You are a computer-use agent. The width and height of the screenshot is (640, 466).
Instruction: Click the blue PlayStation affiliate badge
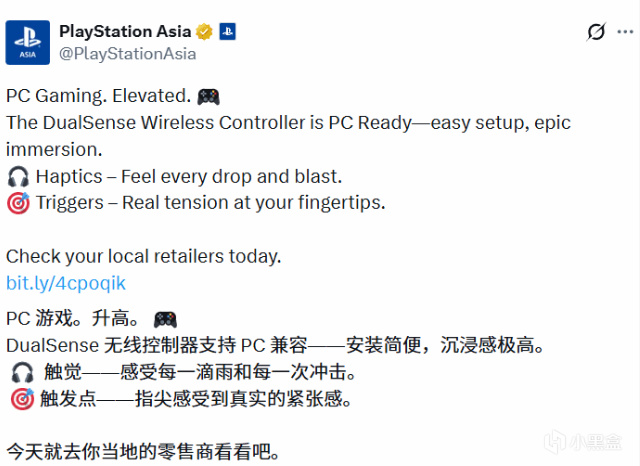(x=227, y=32)
